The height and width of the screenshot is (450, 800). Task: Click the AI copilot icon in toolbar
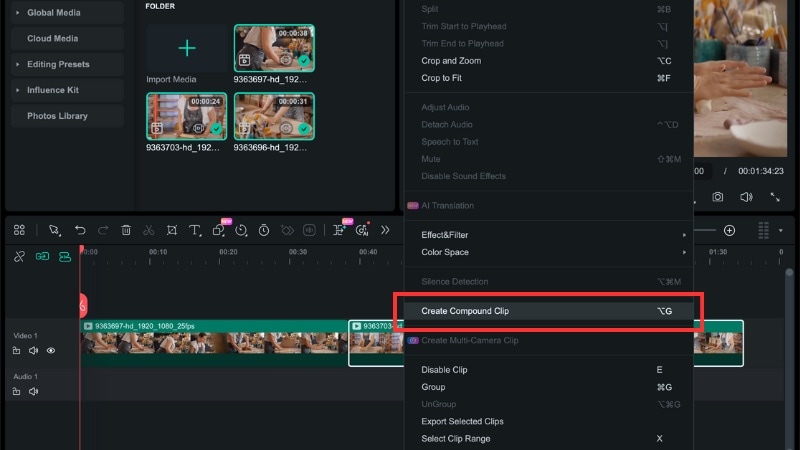click(362, 230)
